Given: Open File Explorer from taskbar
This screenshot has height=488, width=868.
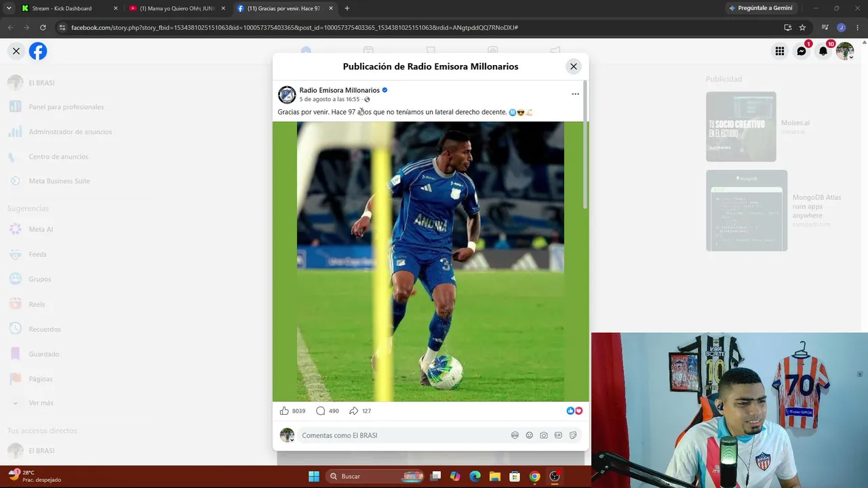Looking at the screenshot, I should [x=495, y=476].
